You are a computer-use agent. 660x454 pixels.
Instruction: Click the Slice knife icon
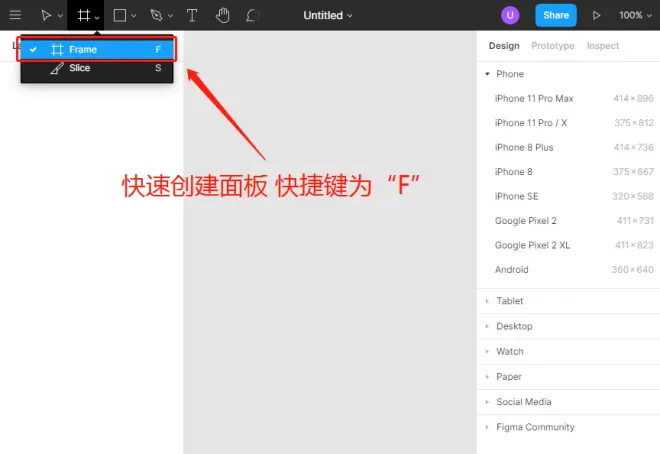click(57, 68)
